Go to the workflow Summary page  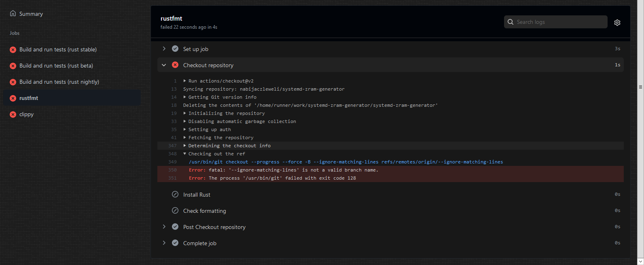pyautogui.click(x=31, y=14)
